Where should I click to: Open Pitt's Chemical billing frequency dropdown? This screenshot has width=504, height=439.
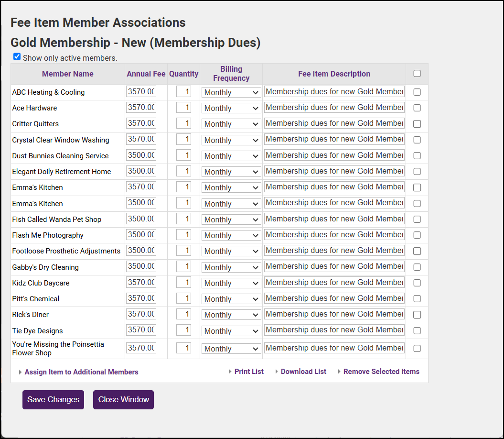click(x=231, y=299)
